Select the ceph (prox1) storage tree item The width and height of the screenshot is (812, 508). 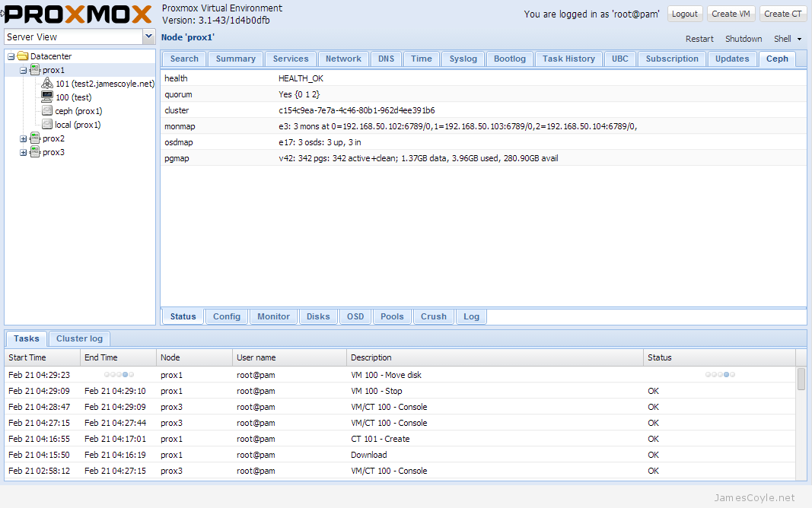click(78, 111)
